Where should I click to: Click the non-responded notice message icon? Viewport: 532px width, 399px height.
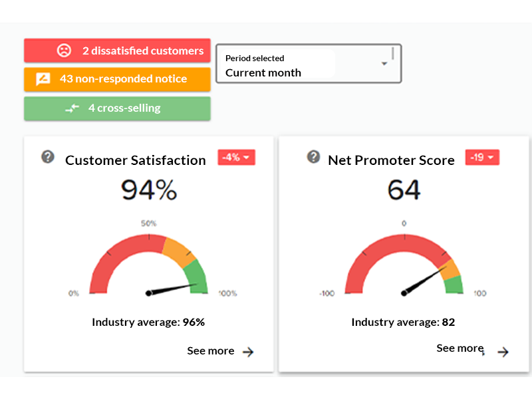(x=43, y=79)
